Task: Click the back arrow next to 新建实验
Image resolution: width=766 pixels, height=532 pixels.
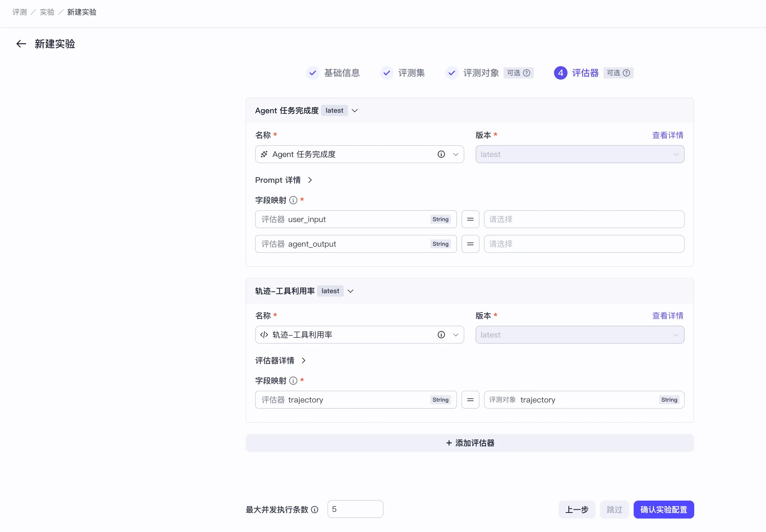Action: [21, 44]
